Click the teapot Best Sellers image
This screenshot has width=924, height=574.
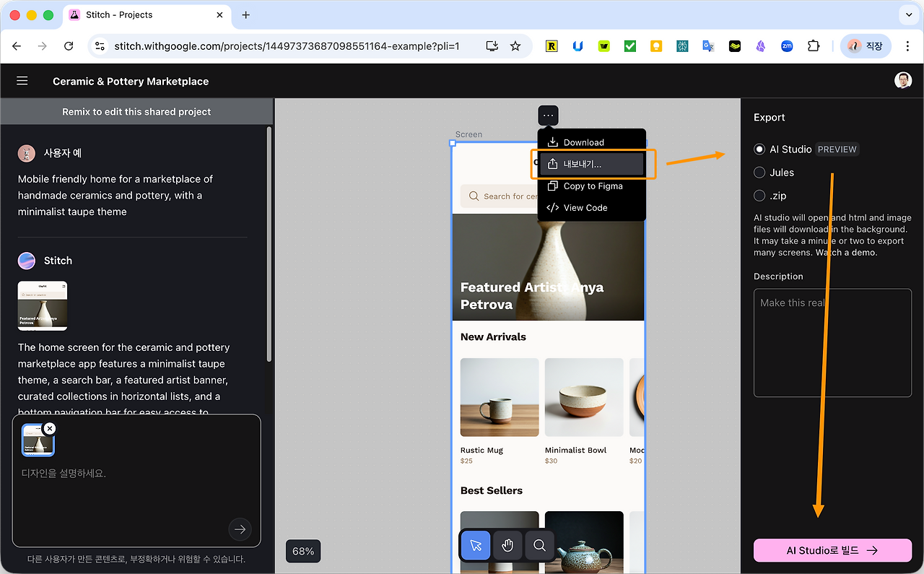[x=584, y=542]
